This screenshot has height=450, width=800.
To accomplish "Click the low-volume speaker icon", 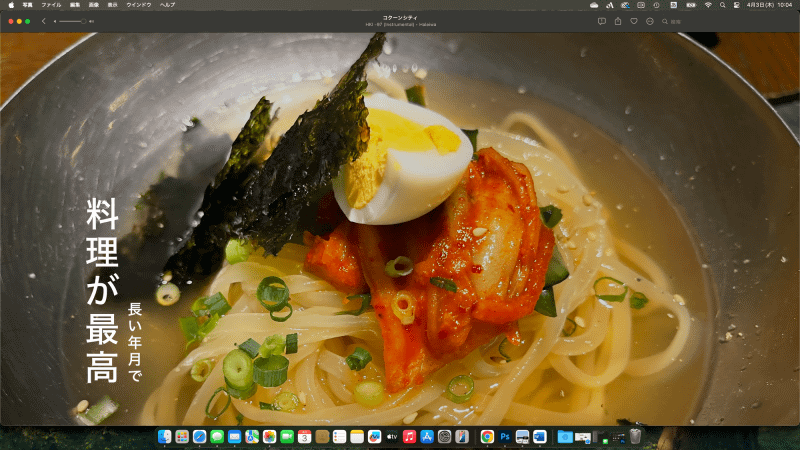I will pos(55,21).
